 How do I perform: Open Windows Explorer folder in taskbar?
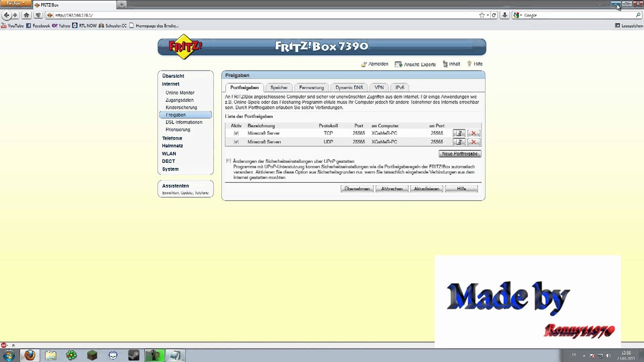pyautogui.click(x=50, y=355)
